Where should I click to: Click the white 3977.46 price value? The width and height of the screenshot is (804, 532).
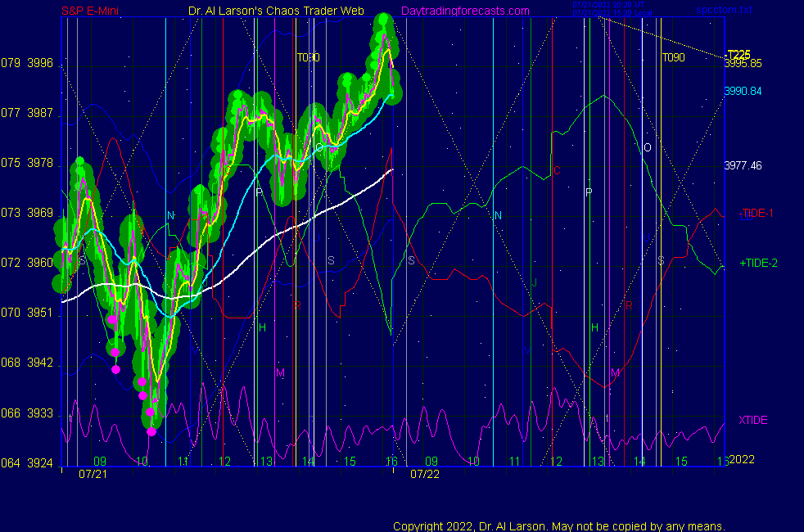pos(743,165)
